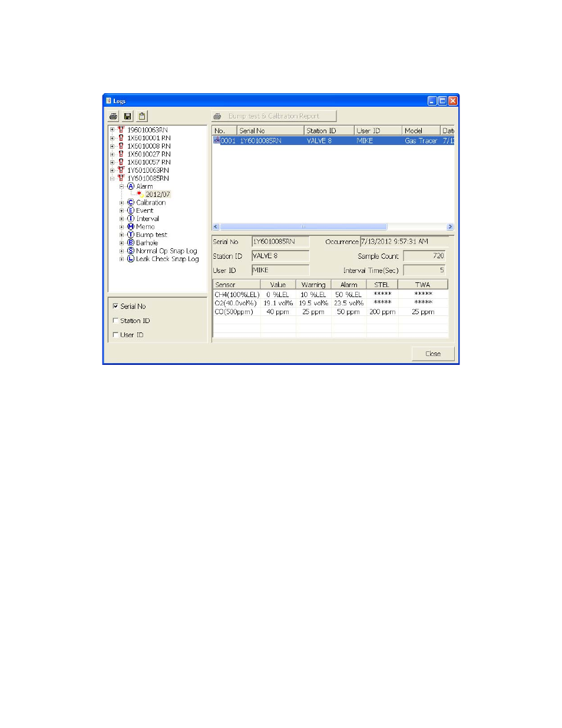Collapse the 1Y6010085RN tree node
The image size is (562, 728).
(x=112, y=178)
